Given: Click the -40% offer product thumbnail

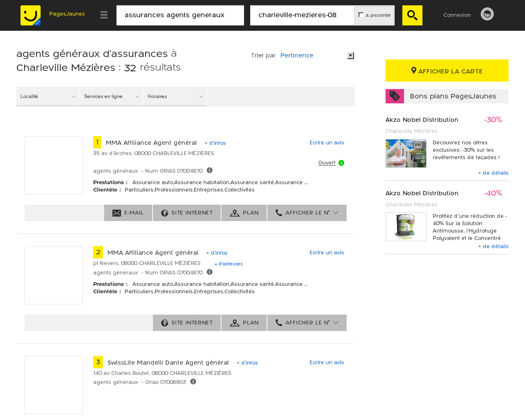Looking at the screenshot, I should click(x=406, y=227).
